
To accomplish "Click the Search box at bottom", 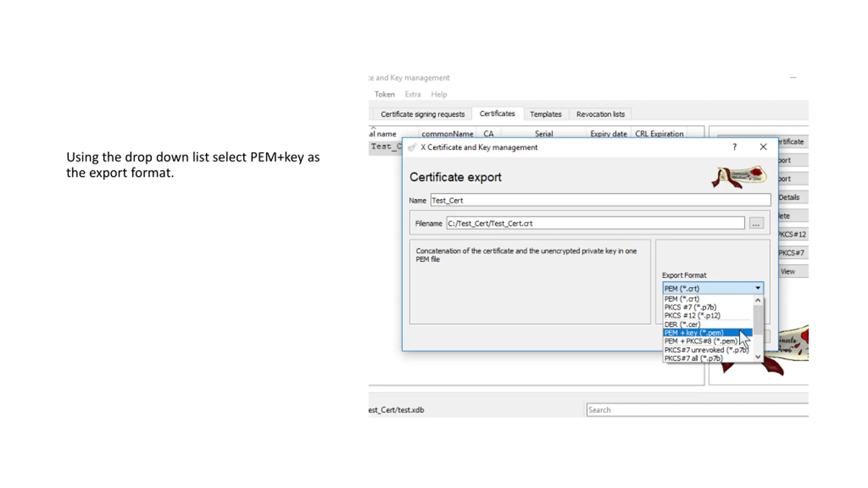I will [x=697, y=410].
